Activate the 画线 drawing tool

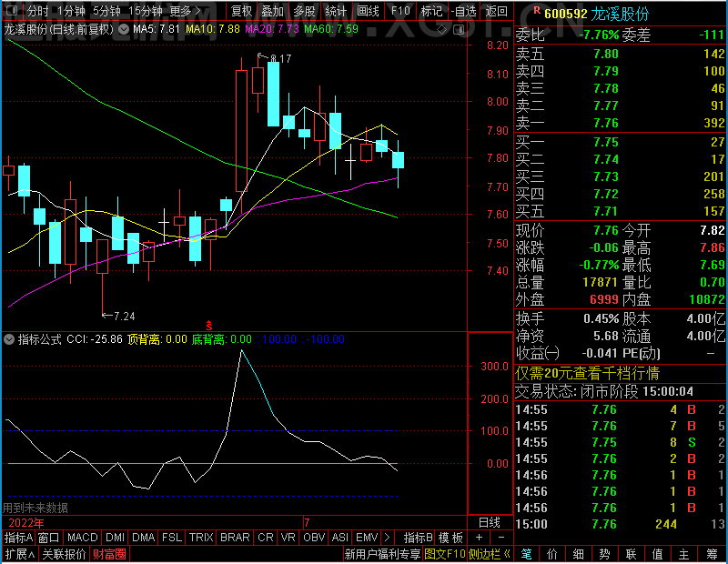pos(368,11)
